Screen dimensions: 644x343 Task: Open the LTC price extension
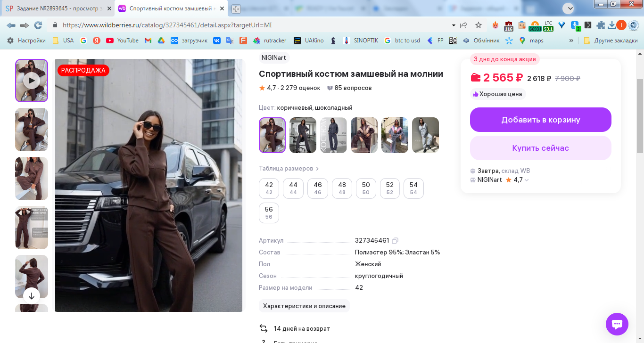coord(548,26)
